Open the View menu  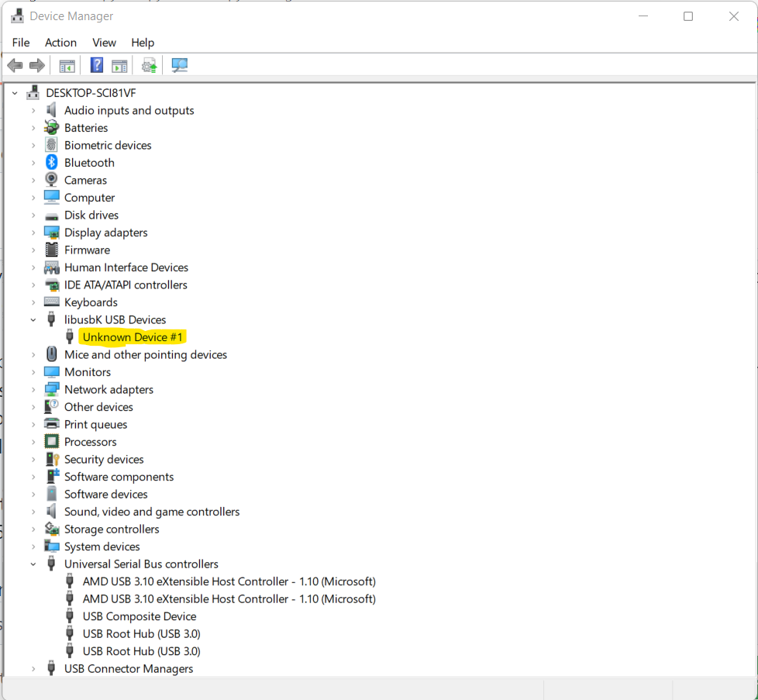(104, 43)
